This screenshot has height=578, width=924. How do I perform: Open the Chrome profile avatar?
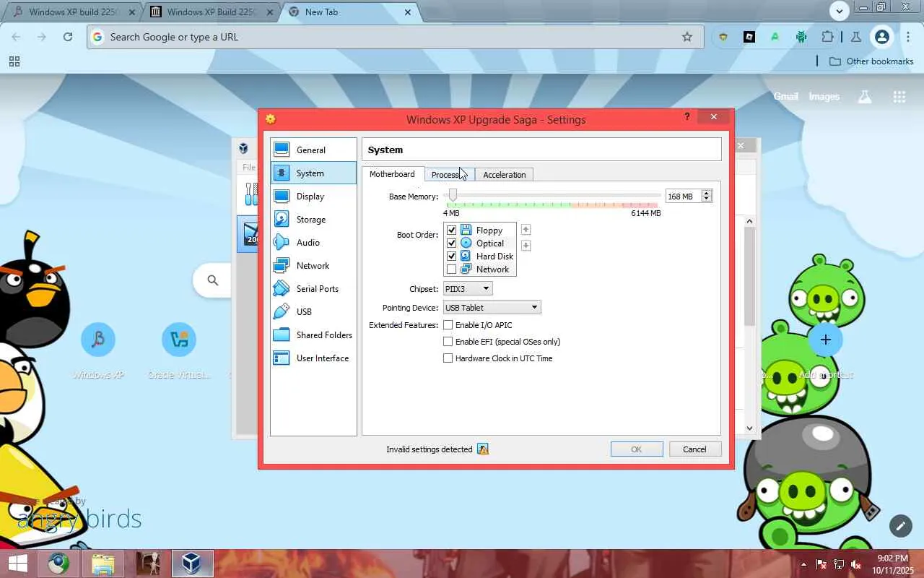[881, 37]
